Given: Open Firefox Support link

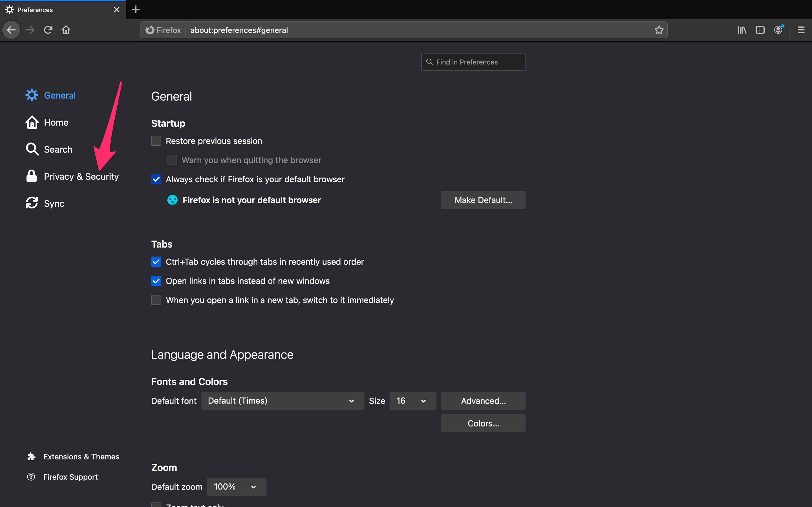Looking at the screenshot, I should pos(70,477).
